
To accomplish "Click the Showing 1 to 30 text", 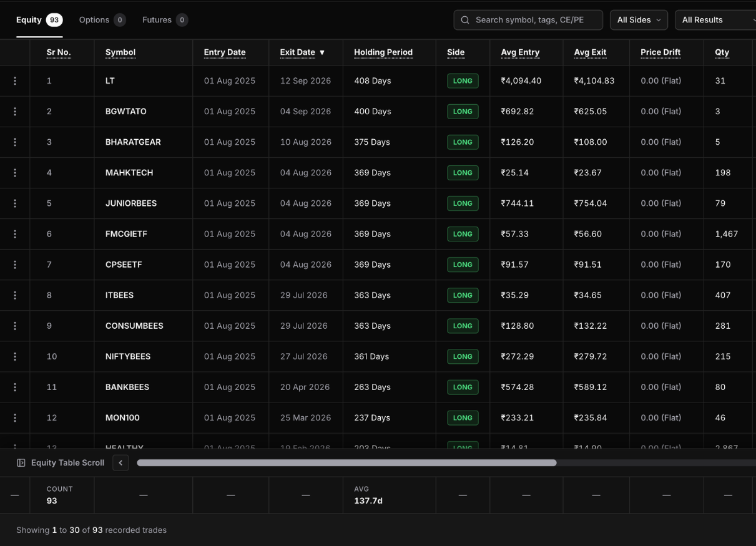I will tap(91, 530).
